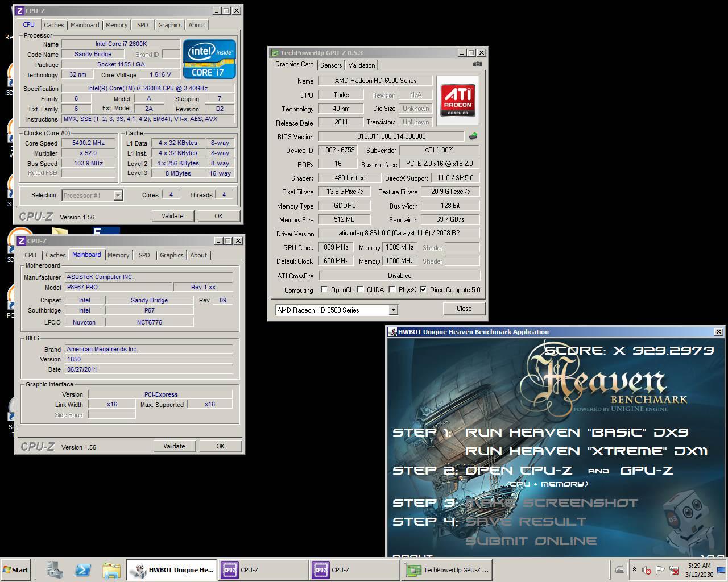This screenshot has width=728, height=582.
Task: Run Heaven "Basic" DX9 benchmark
Action: pyautogui.click(x=577, y=433)
